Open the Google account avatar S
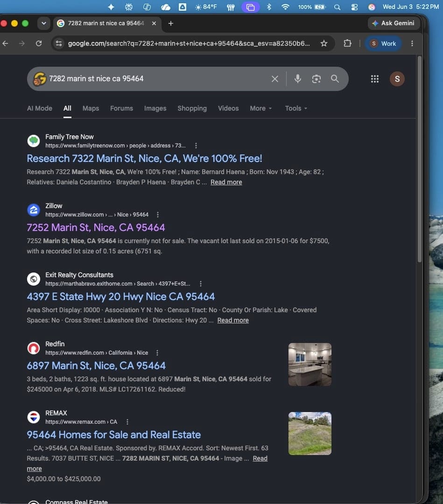This screenshot has height=504, width=443. 397,79
